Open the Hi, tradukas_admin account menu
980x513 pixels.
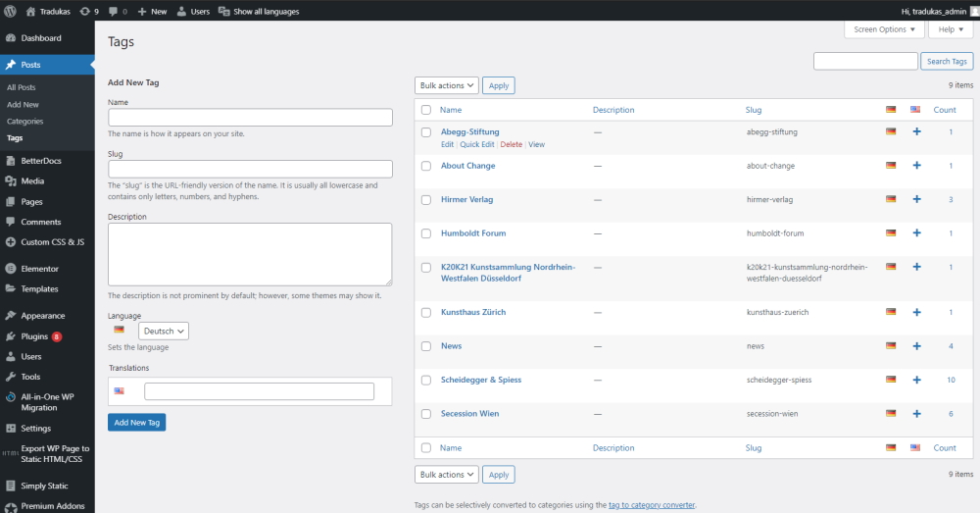(940, 11)
